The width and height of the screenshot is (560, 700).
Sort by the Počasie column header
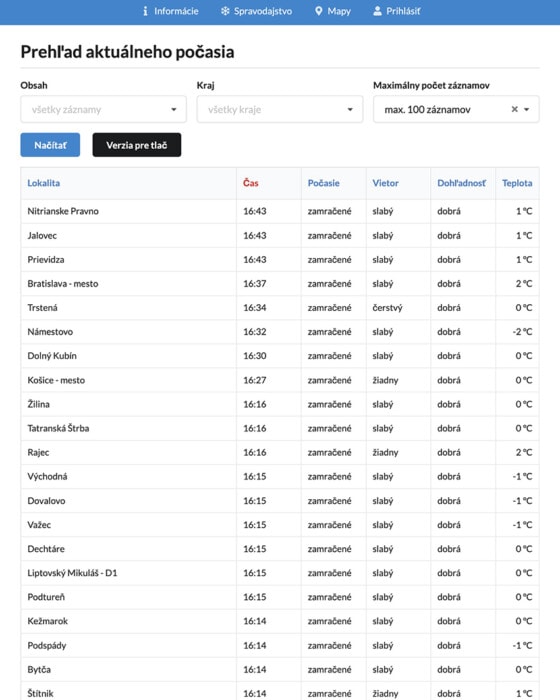click(323, 183)
